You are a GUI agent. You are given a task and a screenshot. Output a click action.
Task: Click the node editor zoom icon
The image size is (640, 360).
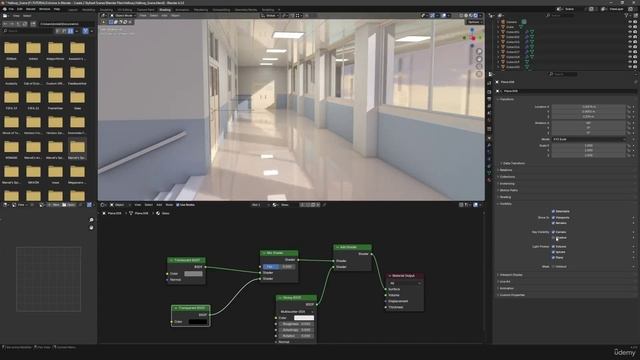point(91,220)
